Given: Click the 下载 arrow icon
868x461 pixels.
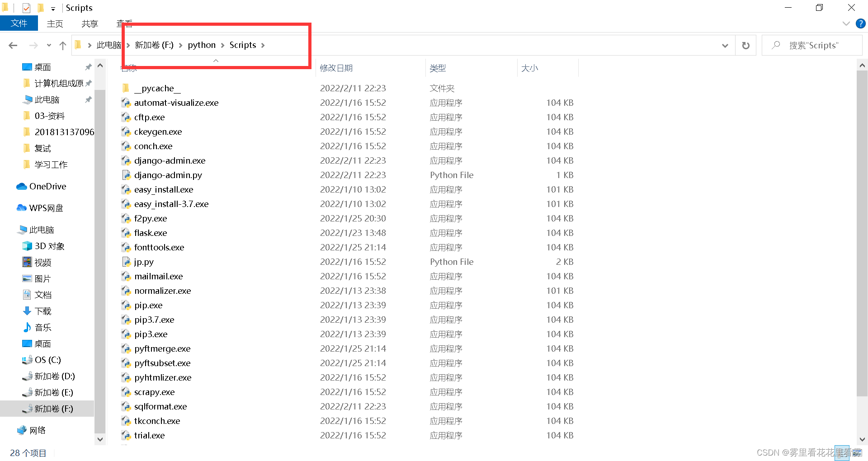Looking at the screenshot, I should 27,311.
